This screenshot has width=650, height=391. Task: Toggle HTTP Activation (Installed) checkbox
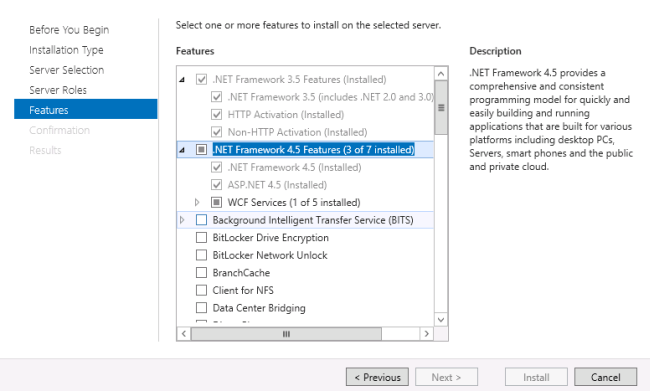(216, 114)
